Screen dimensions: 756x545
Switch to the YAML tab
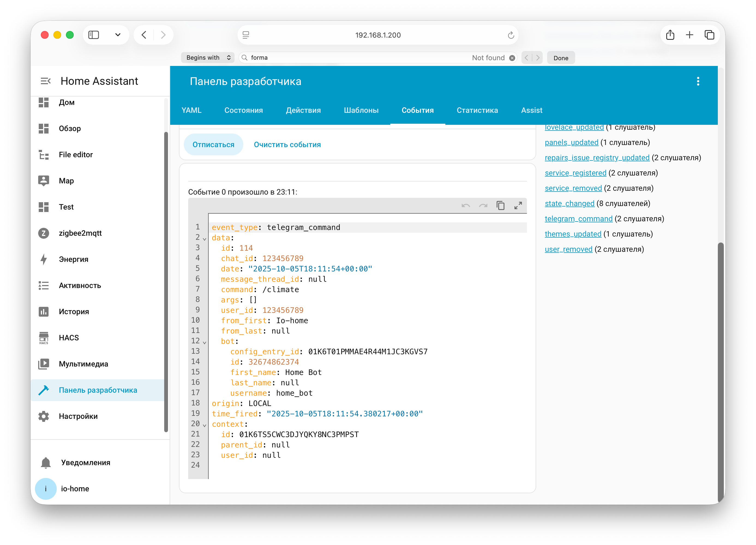click(x=192, y=110)
